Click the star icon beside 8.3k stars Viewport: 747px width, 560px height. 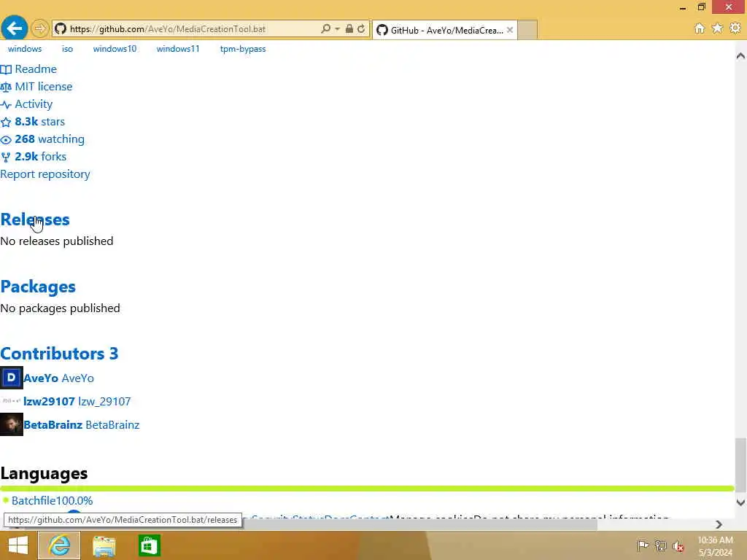[6, 122]
